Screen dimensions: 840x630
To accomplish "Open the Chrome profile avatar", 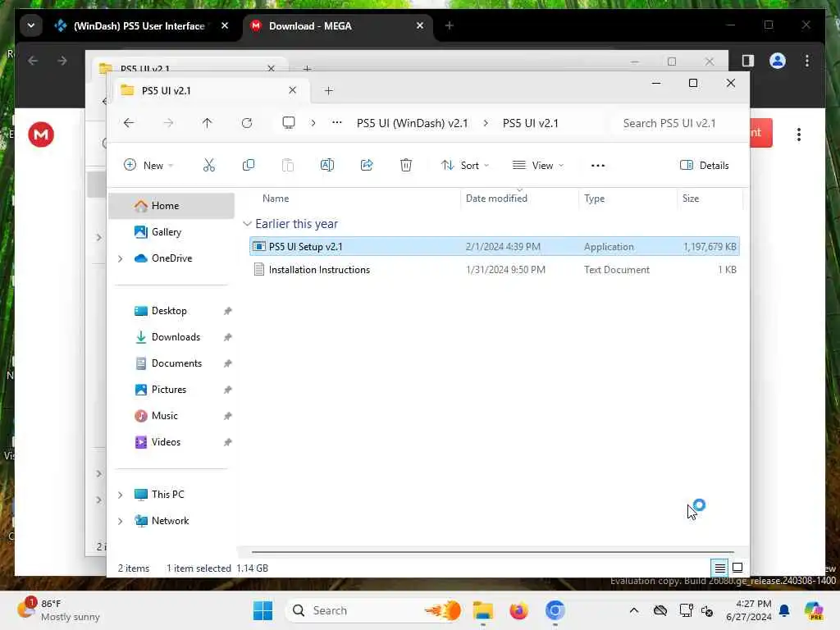I will click(x=778, y=61).
